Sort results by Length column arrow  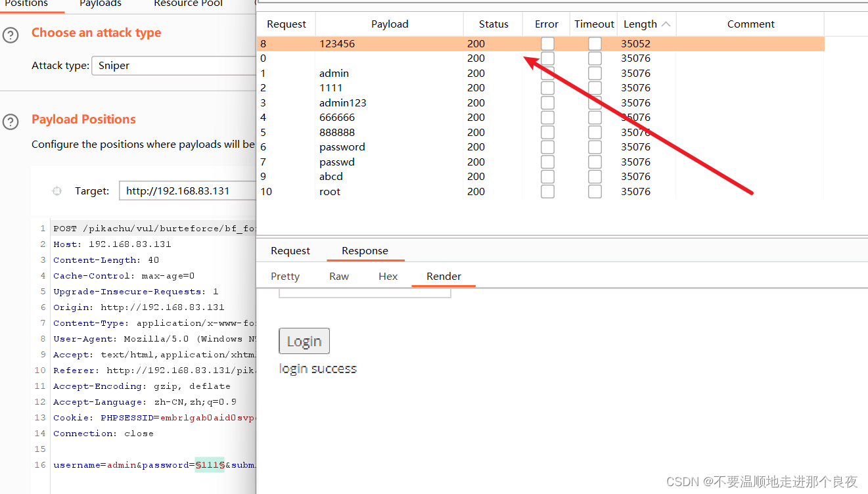(666, 24)
